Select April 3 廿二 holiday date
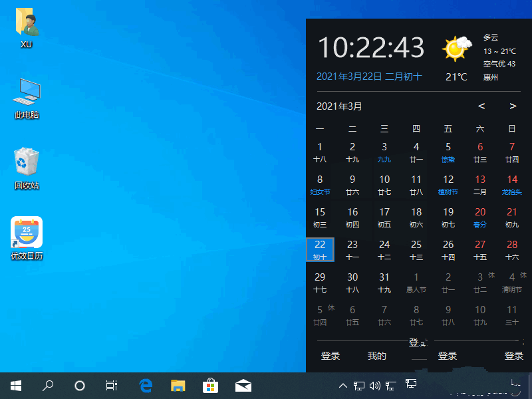Image resolution: width=532 pixels, height=399 pixels. point(480,282)
